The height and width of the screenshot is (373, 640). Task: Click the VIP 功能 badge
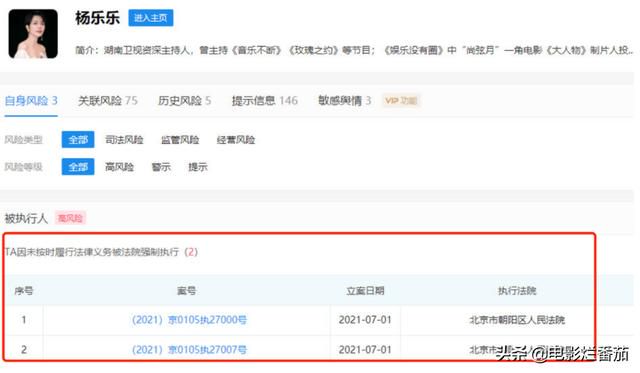[x=401, y=101]
